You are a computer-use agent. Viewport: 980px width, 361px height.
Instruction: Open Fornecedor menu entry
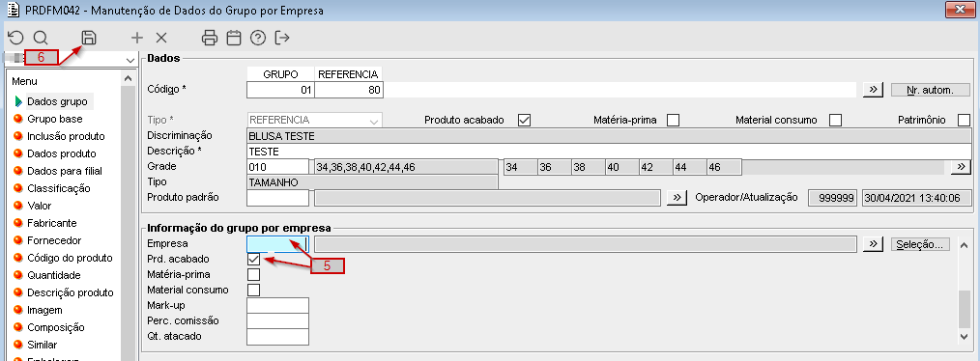pos(54,240)
